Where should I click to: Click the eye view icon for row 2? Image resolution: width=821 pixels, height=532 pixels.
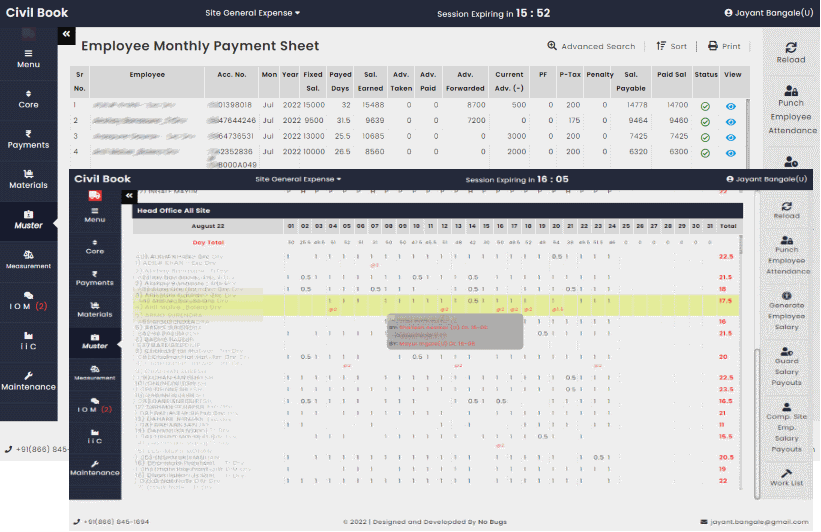click(731, 121)
